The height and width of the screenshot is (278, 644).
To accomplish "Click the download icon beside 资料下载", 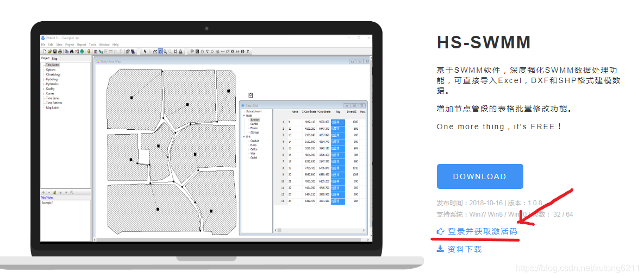I will click(440, 249).
